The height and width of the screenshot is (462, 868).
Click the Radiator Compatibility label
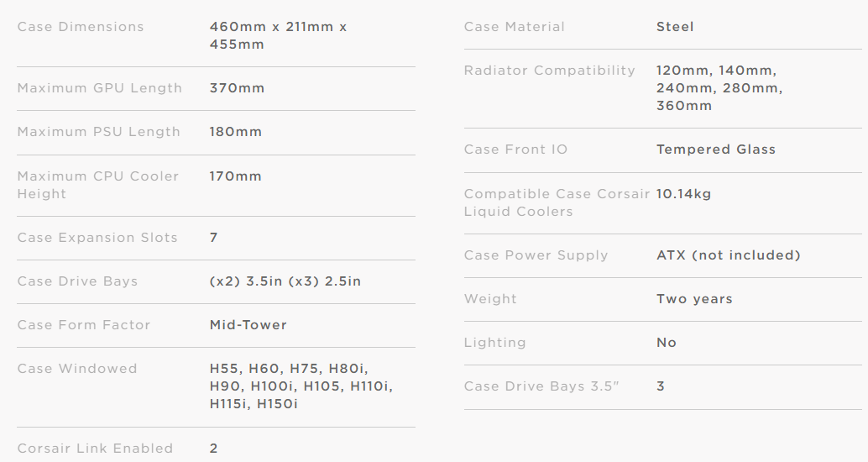550,71
